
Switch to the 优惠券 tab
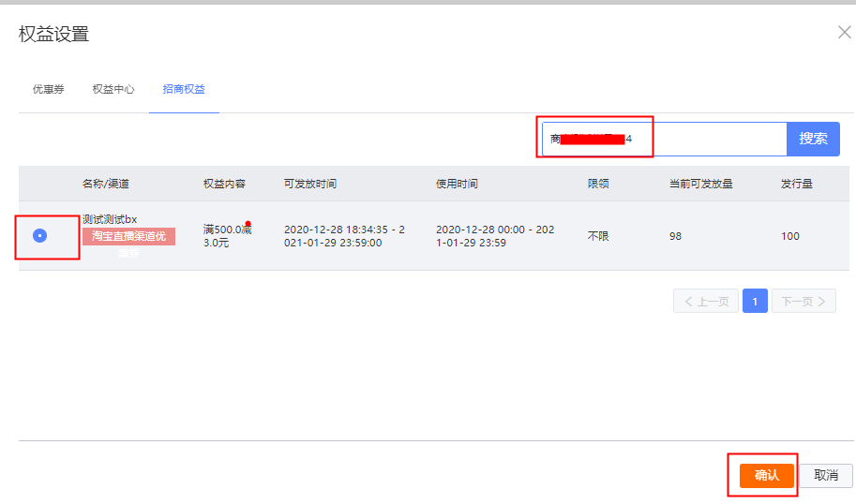(49, 89)
